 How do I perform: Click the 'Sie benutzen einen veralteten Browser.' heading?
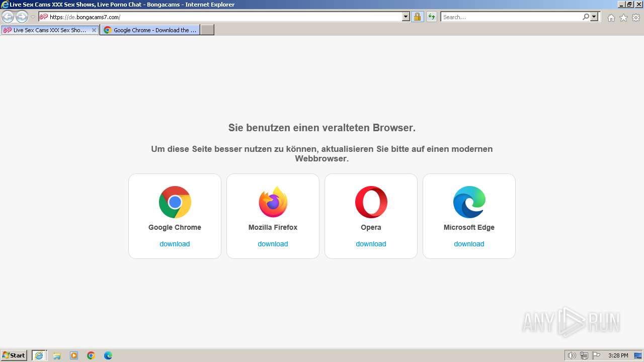pos(322,128)
